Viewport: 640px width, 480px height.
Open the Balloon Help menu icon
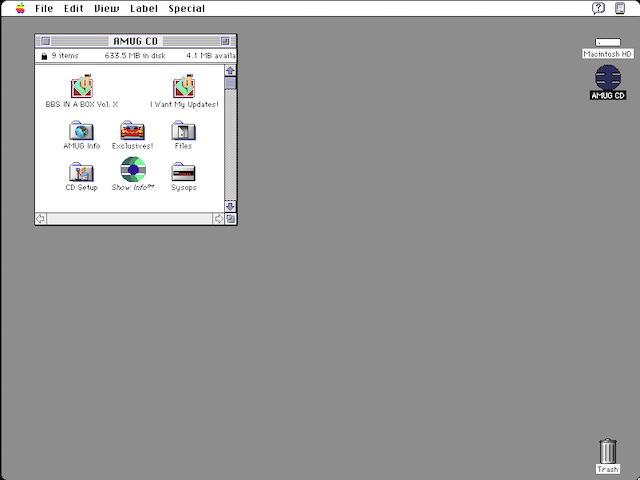click(x=598, y=8)
